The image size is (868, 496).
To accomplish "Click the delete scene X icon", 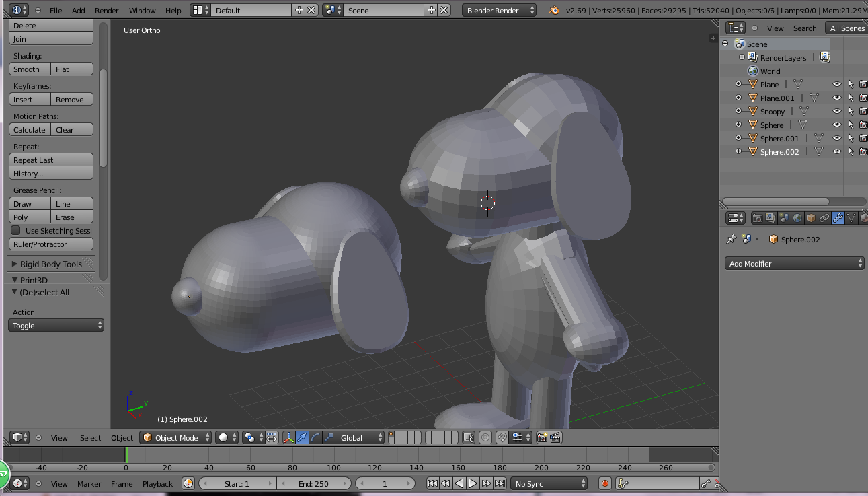I will point(444,10).
